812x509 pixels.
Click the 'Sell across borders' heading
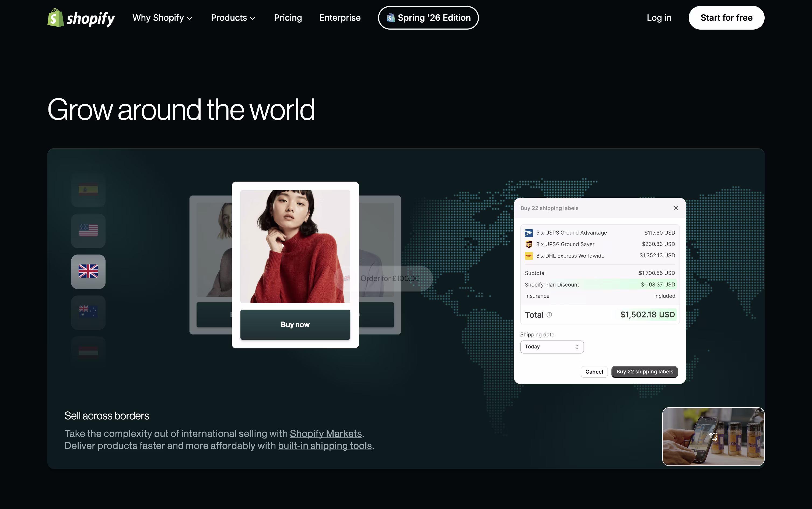(x=107, y=416)
